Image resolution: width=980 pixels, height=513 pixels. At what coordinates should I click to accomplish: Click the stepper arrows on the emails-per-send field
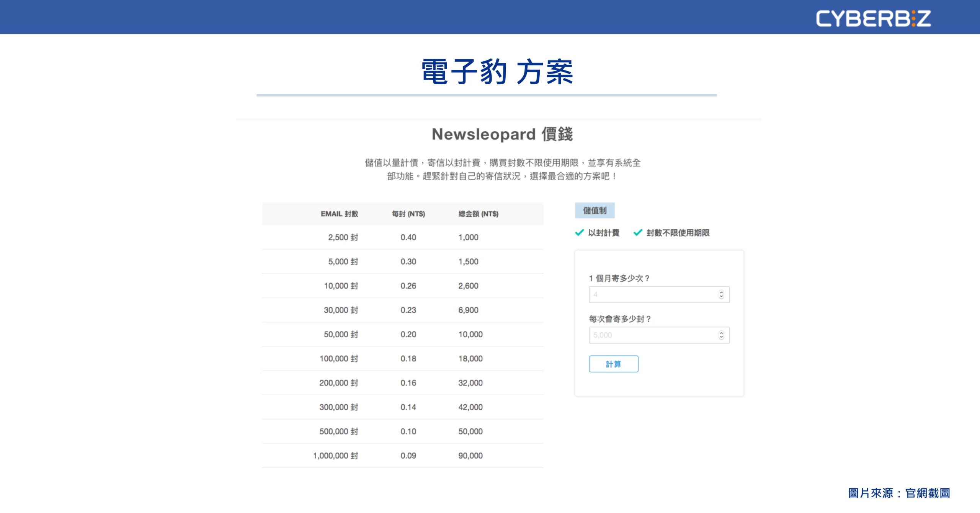[x=721, y=335]
